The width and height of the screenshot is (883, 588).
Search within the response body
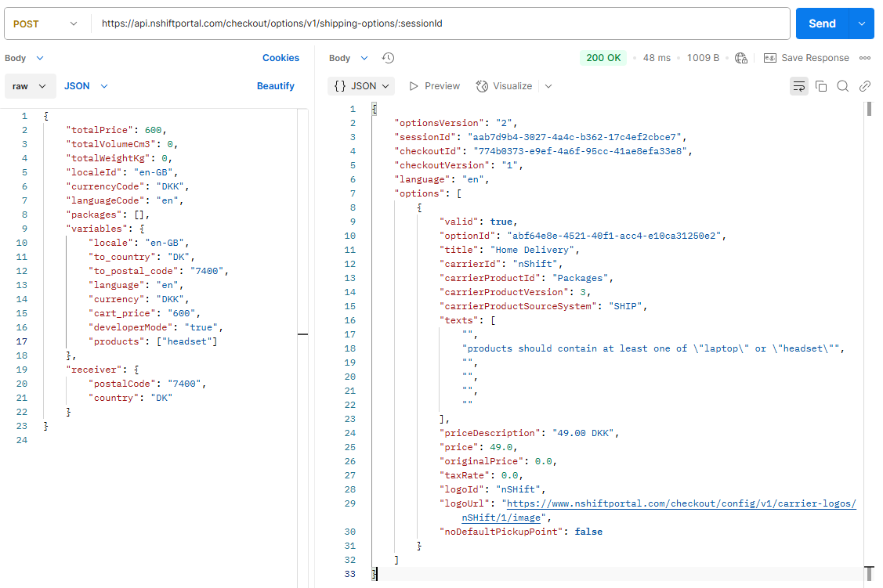tap(843, 86)
